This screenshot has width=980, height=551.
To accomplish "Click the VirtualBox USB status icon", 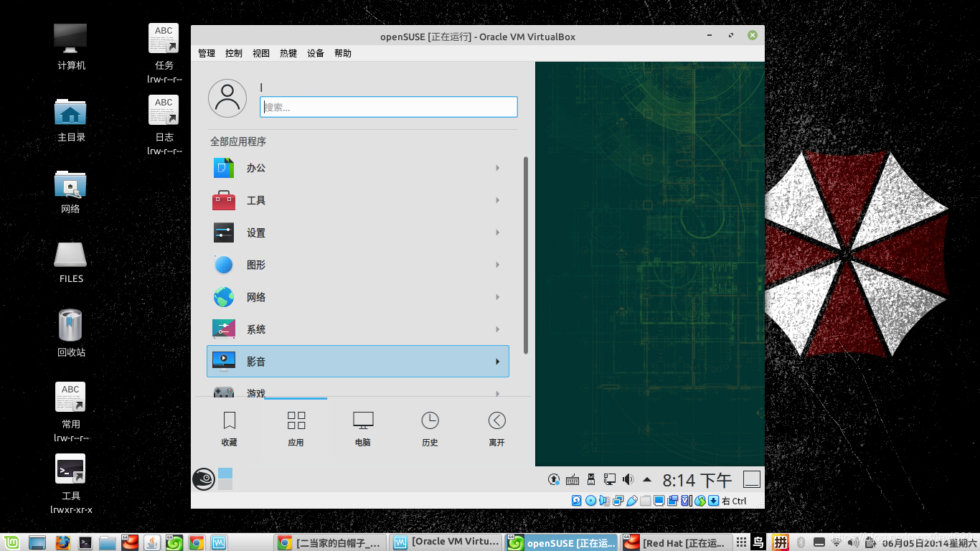I will [x=631, y=501].
